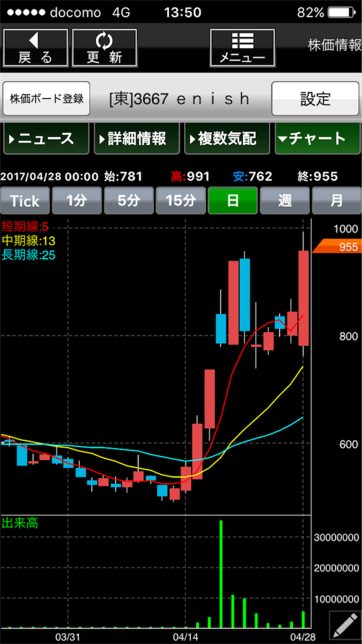Switch chart to 5分 interval

click(x=128, y=201)
